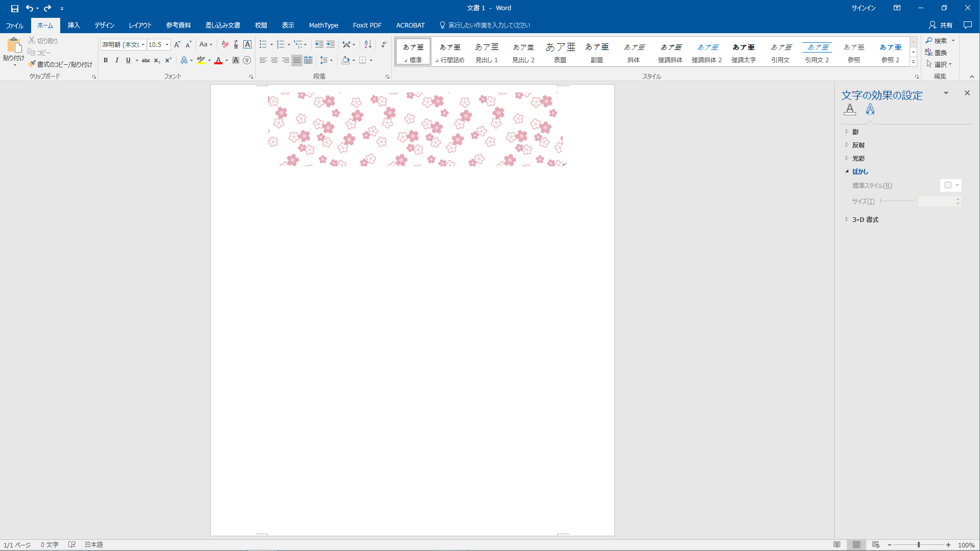Click the Sort icon

[368, 44]
